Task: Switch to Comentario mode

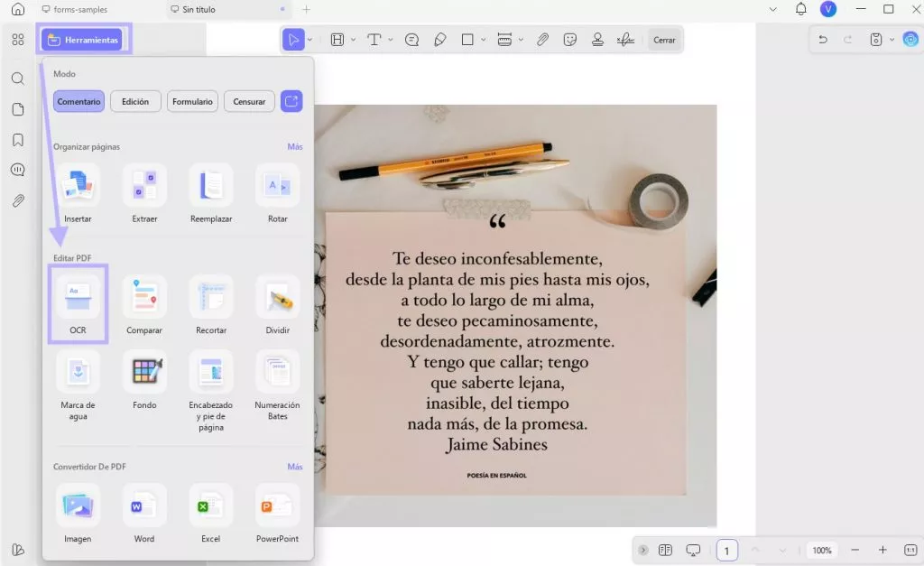Action: coord(79,101)
